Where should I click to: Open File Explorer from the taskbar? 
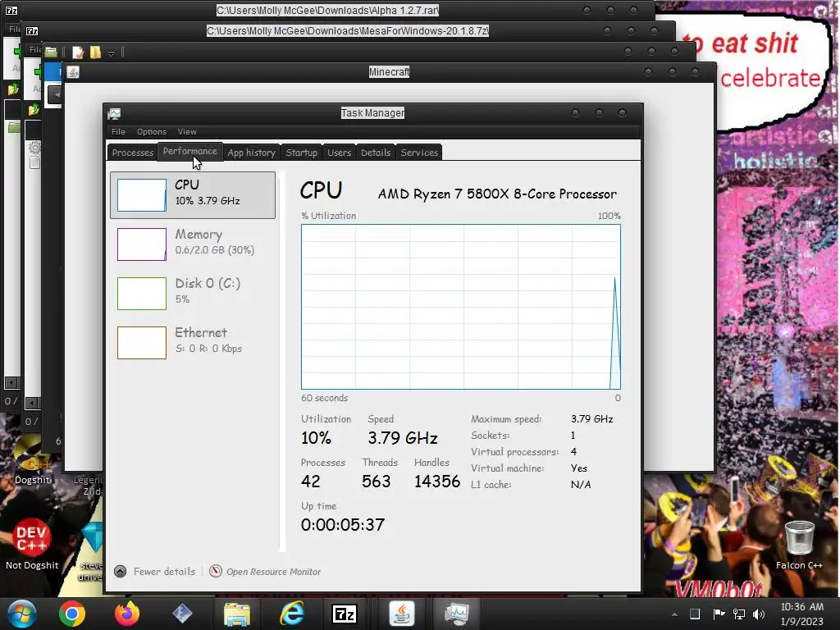237,614
